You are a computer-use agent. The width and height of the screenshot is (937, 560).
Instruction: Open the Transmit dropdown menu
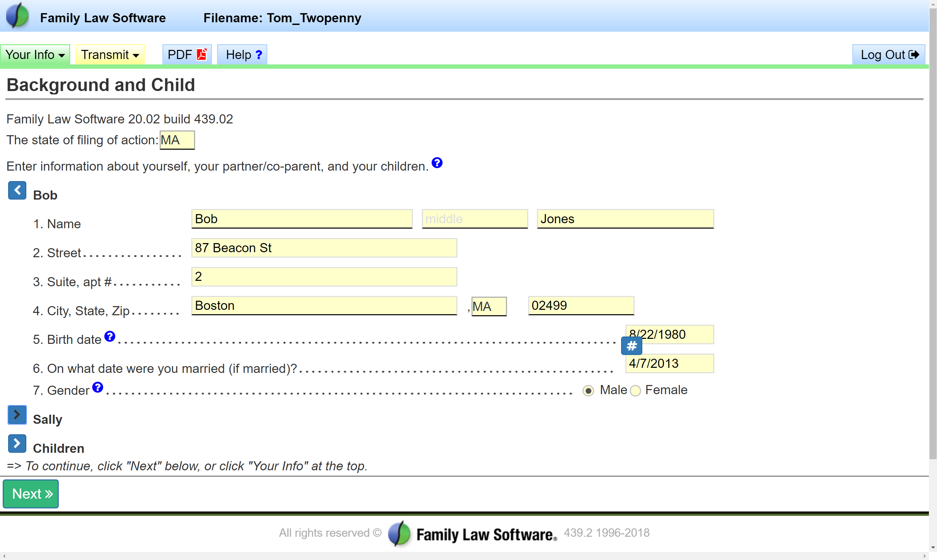point(110,55)
